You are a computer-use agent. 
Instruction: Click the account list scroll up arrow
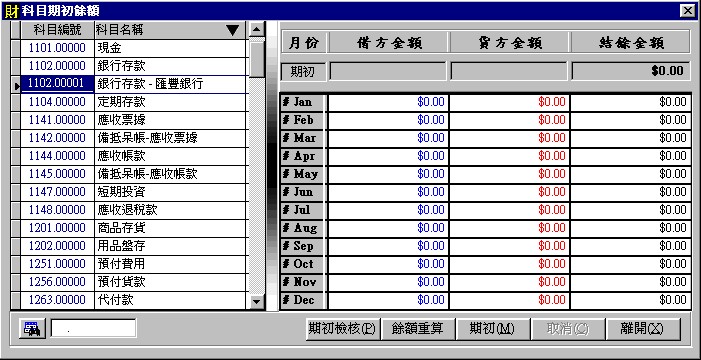pos(256,30)
